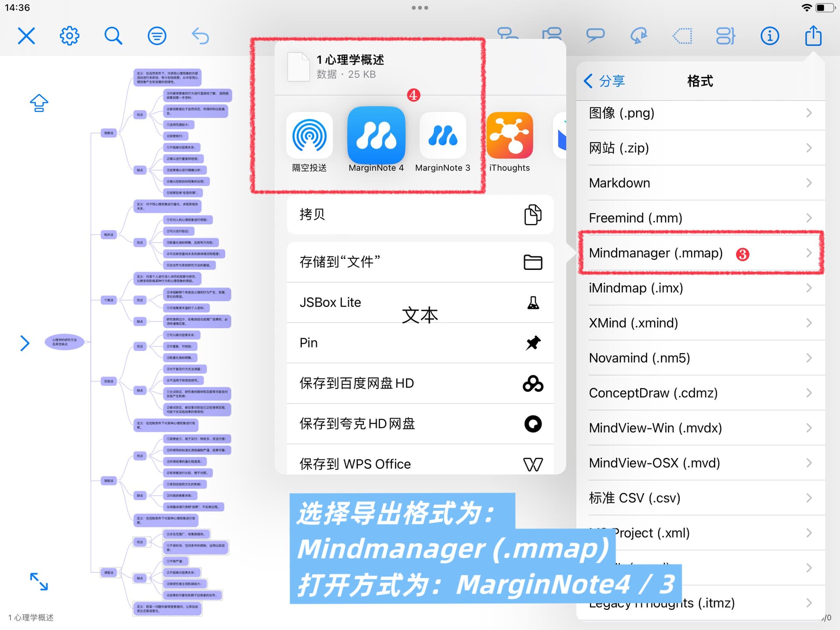
Task: Open with iThoughts app icon
Action: pyautogui.click(x=509, y=135)
